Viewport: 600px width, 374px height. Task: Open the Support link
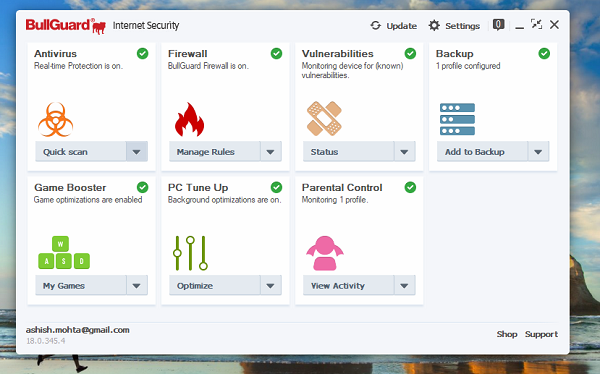(x=541, y=334)
